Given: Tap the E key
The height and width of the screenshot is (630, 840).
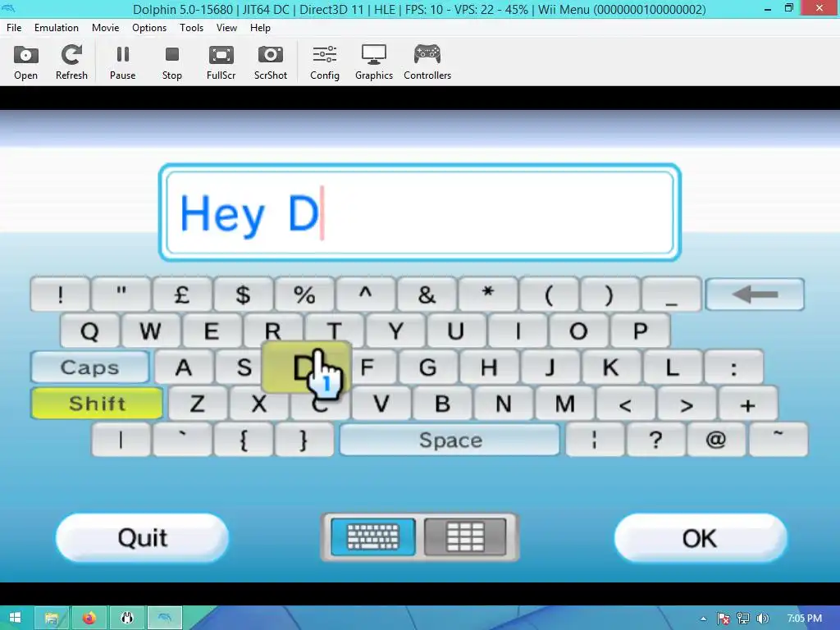Looking at the screenshot, I should [x=212, y=331].
